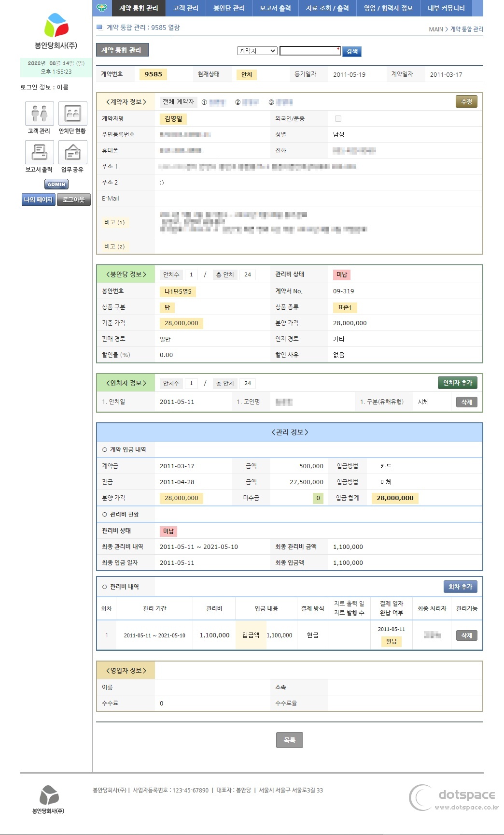
Task: Click the 목록 button at the bottom
Action: [290, 740]
